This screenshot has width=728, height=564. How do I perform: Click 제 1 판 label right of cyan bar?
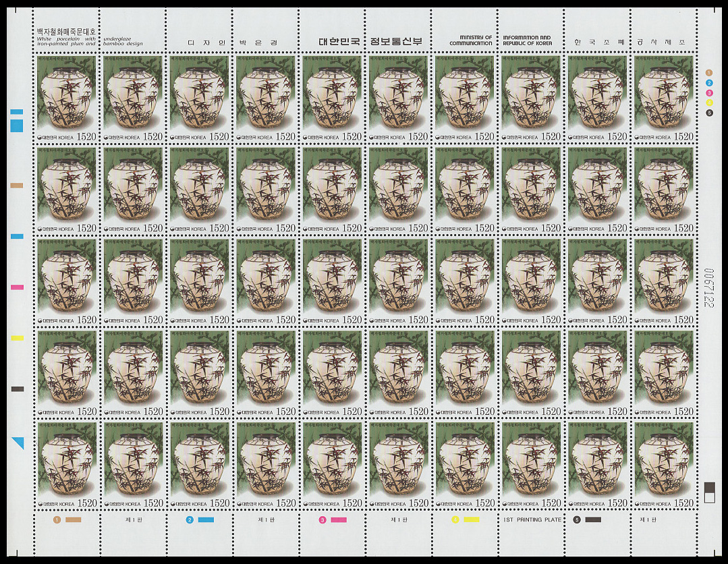[266, 520]
